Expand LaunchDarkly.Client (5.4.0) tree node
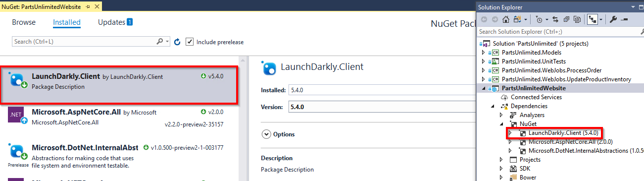644x181 pixels. [x=511, y=133]
